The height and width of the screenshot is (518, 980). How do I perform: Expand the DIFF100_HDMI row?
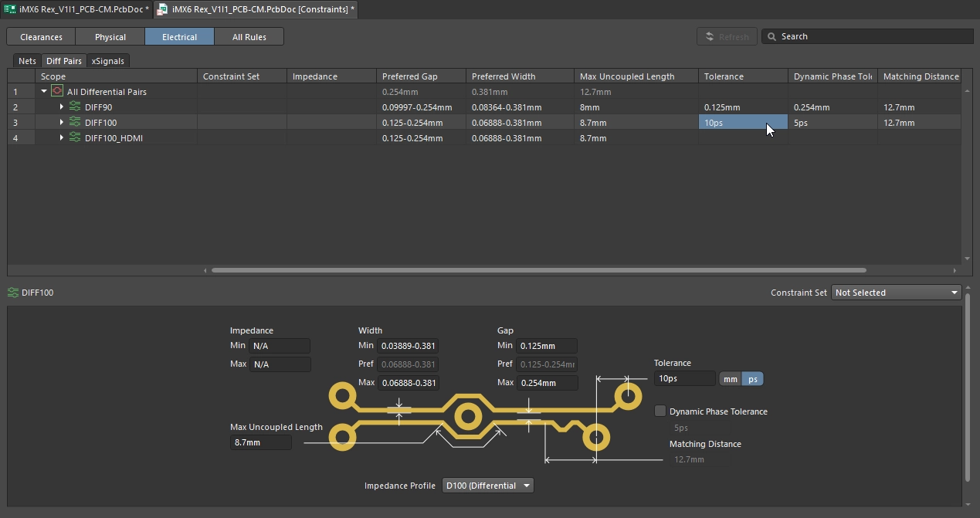click(x=62, y=138)
